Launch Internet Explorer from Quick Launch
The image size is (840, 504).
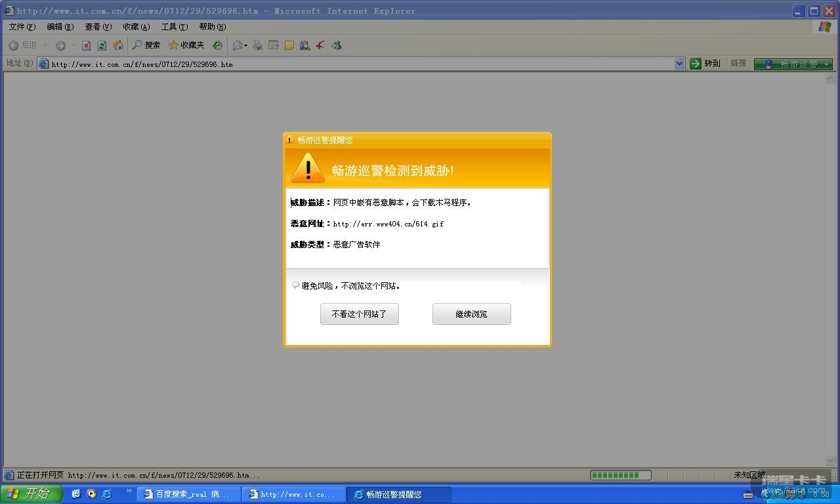tap(106, 494)
